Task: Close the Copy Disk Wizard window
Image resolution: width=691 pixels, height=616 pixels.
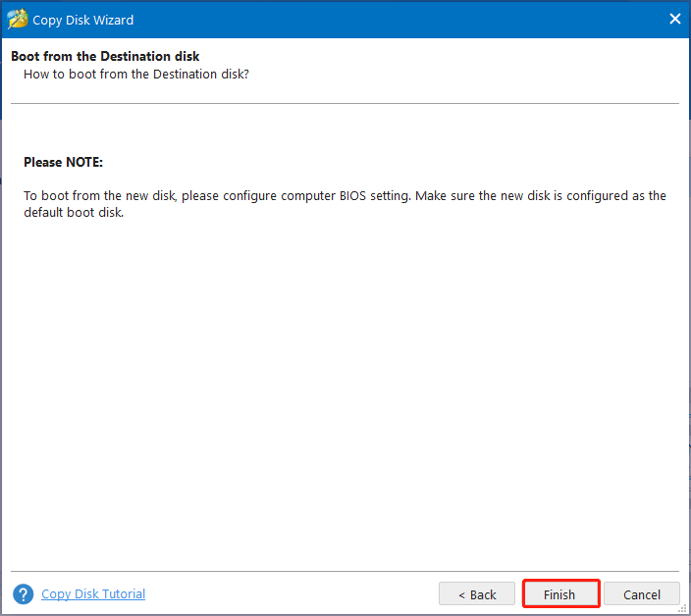Action: tap(674, 19)
